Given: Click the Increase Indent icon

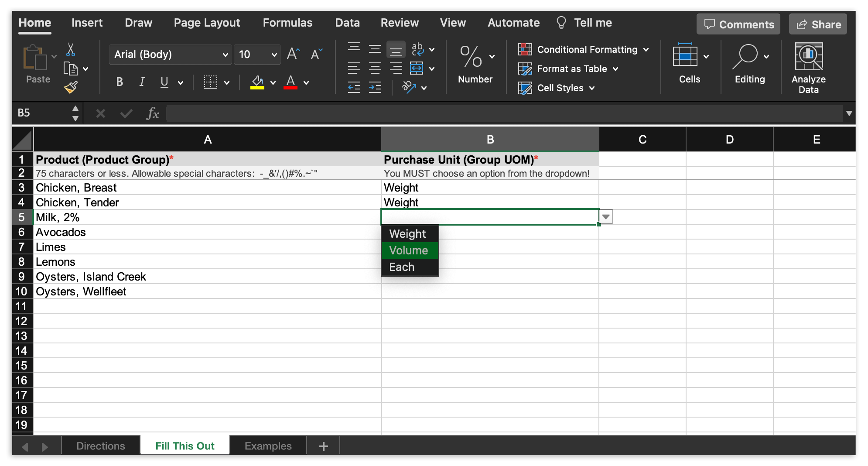Looking at the screenshot, I should (375, 88).
